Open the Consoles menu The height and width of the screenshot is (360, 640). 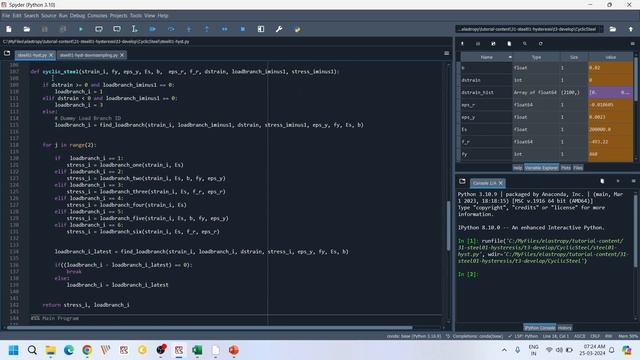coord(97,16)
